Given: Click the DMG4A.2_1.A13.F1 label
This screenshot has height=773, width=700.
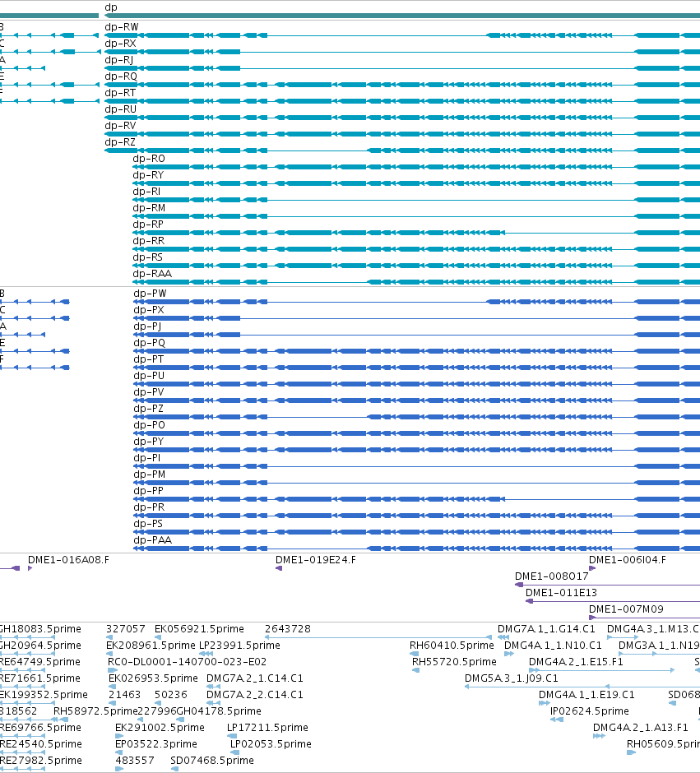Looking at the screenshot, I should point(640,728).
